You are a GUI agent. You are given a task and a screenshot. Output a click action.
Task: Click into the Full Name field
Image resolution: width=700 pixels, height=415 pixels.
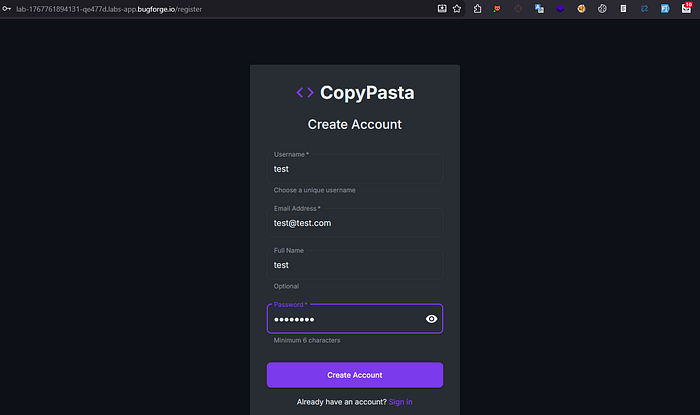pyautogui.click(x=355, y=265)
